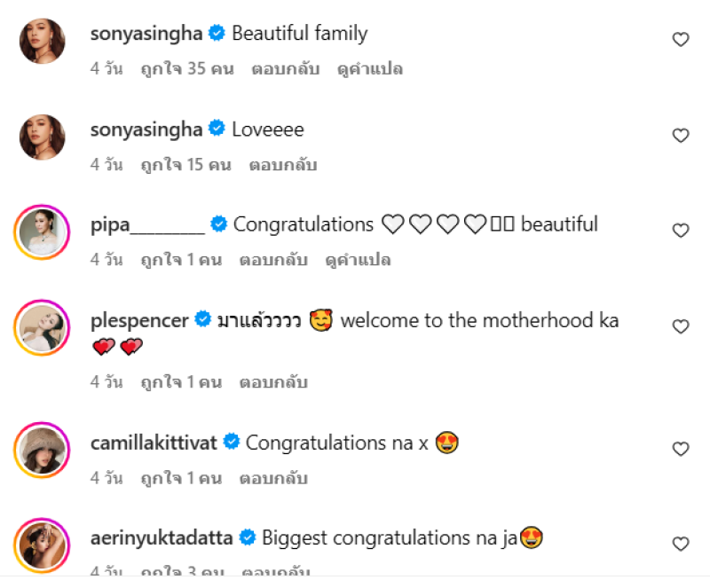Open pipa's profile picture story ring
710x588 pixels.
42,232
